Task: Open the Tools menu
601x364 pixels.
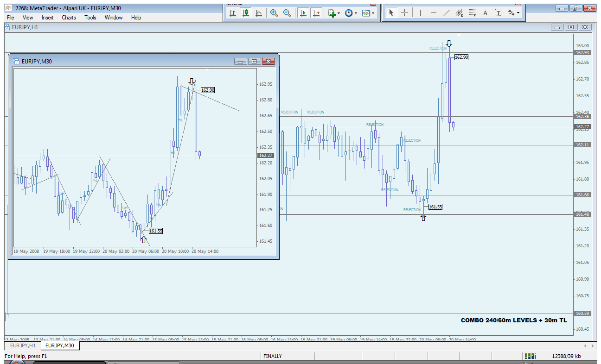Action: tap(90, 18)
